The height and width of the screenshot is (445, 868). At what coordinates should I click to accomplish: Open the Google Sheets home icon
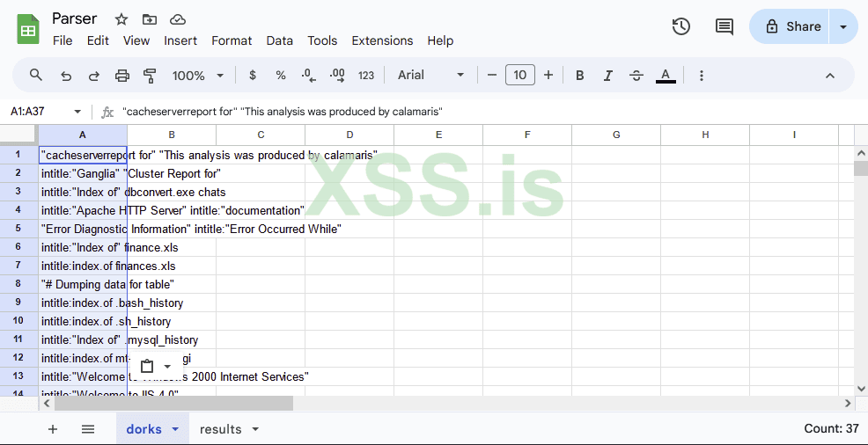click(27, 29)
